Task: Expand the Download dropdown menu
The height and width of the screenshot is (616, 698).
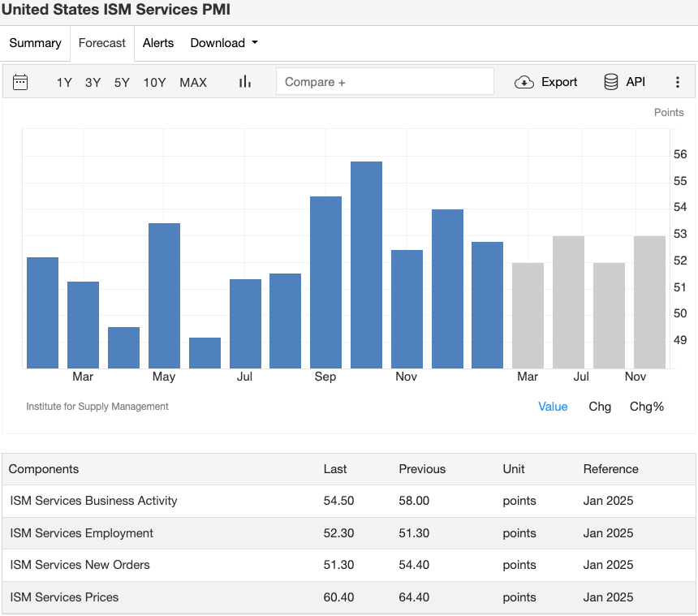Action: pyautogui.click(x=224, y=43)
